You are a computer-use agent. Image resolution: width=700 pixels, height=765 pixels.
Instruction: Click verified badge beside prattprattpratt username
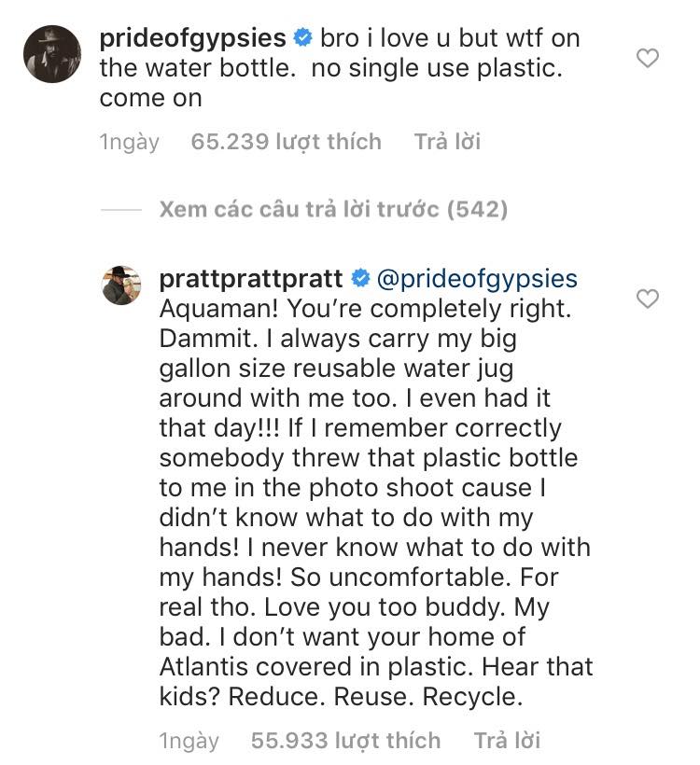(359, 279)
